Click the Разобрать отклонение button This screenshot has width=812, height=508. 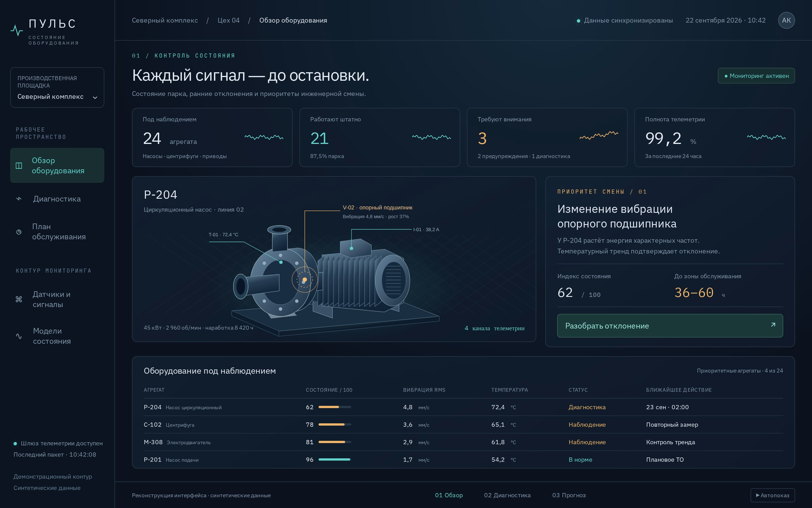670,326
